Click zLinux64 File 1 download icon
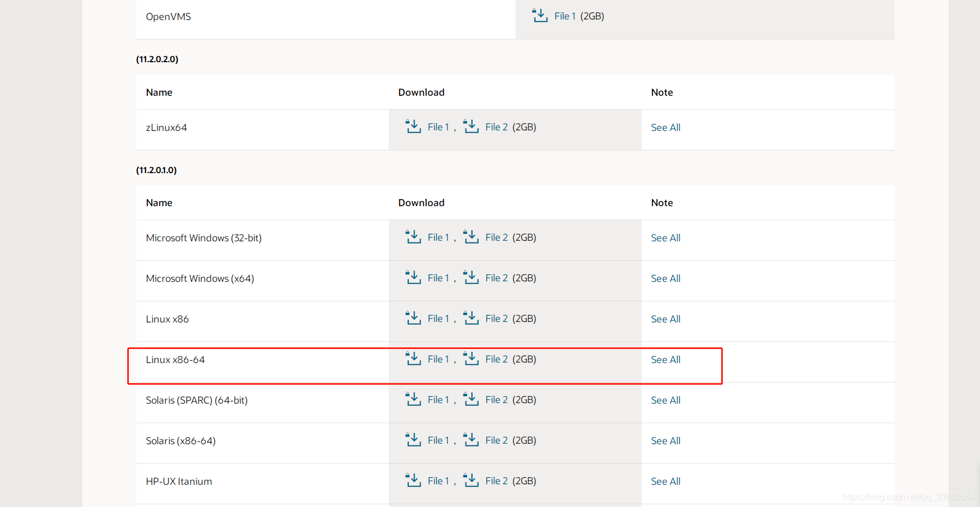980x507 pixels. 413,126
